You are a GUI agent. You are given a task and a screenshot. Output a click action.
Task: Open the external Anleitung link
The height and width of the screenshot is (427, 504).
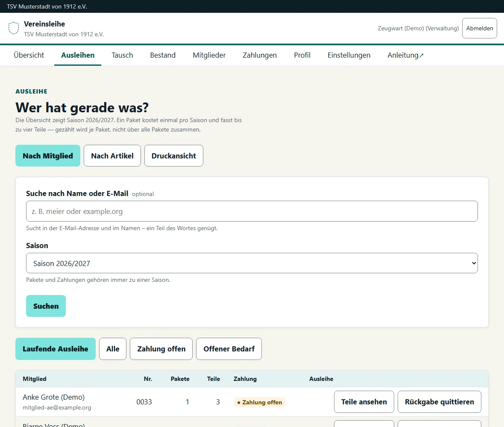406,55
